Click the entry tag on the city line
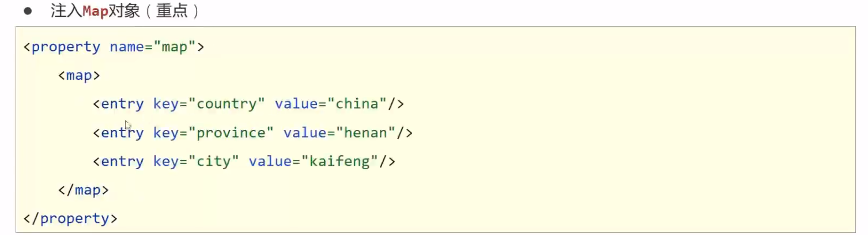Screen dimensions: 868x235 (122, 161)
